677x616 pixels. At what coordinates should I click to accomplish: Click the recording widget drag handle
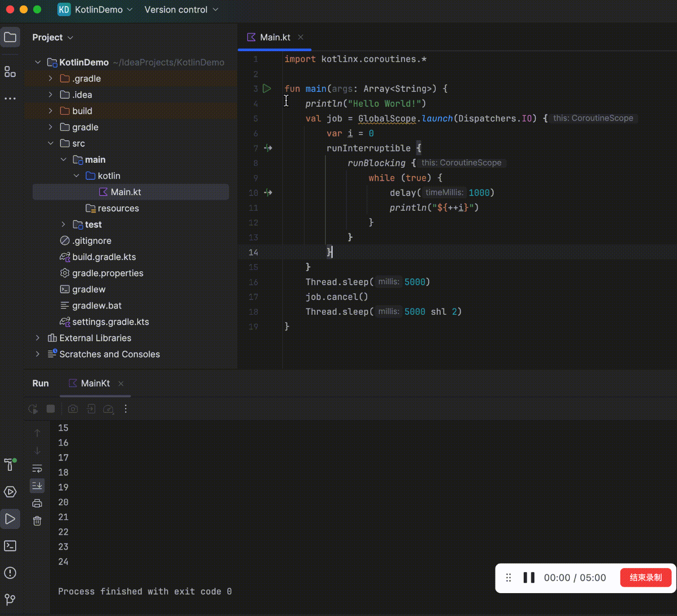tap(508, 577)
